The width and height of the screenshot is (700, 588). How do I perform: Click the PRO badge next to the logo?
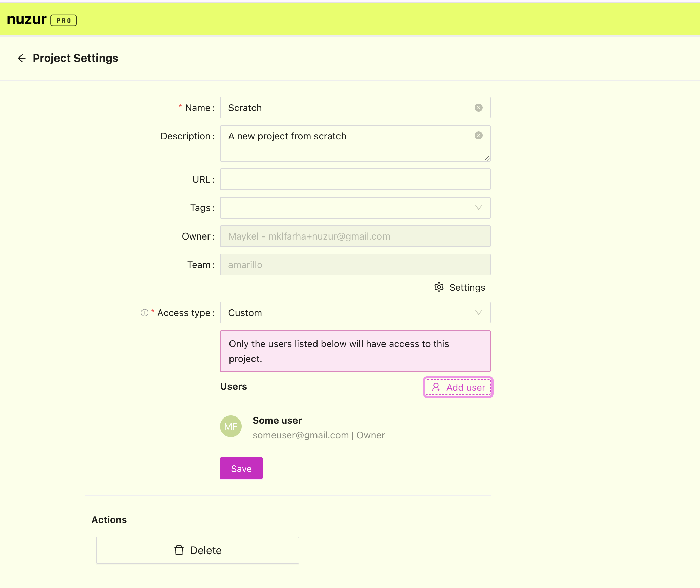[64, 20]
